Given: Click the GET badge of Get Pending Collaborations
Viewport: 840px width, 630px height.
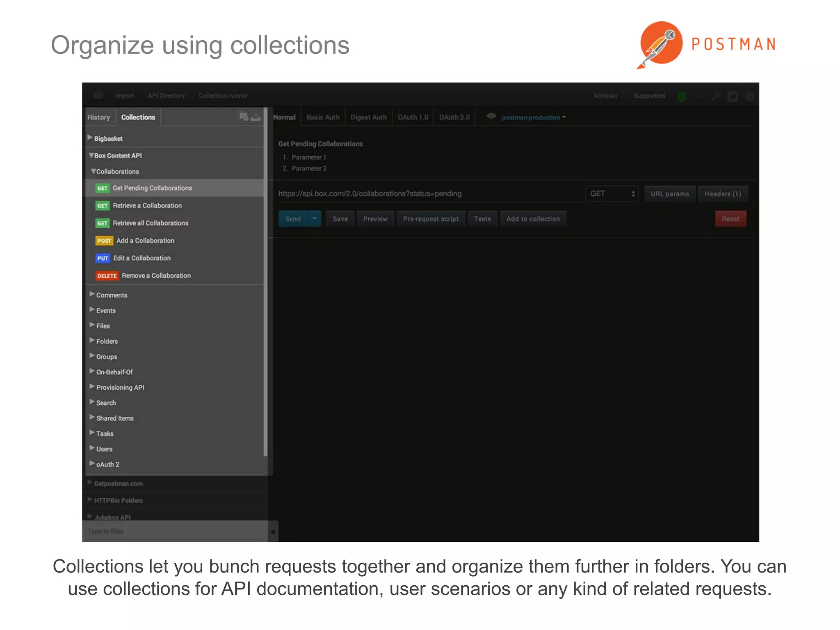Looking at the screenshot, I should pyautogui.click(x=102, y=188).
